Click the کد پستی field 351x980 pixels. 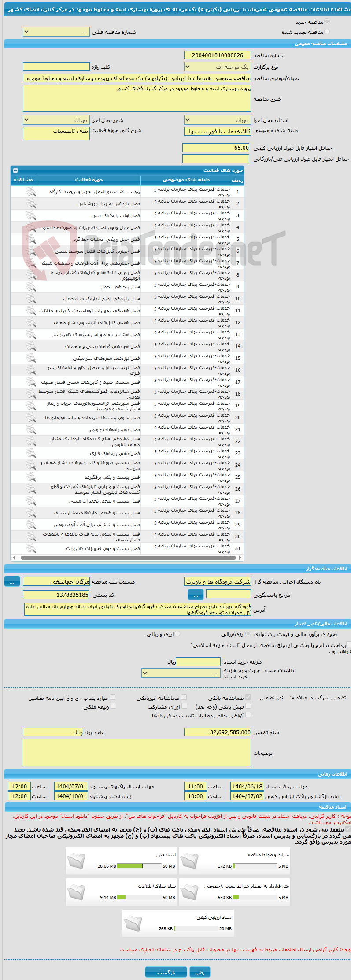coord(56,595)
